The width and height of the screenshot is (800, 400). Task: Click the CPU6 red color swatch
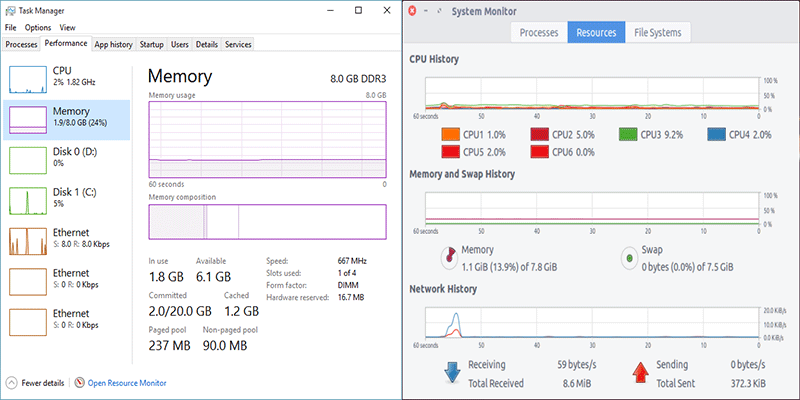coord(540,152)
